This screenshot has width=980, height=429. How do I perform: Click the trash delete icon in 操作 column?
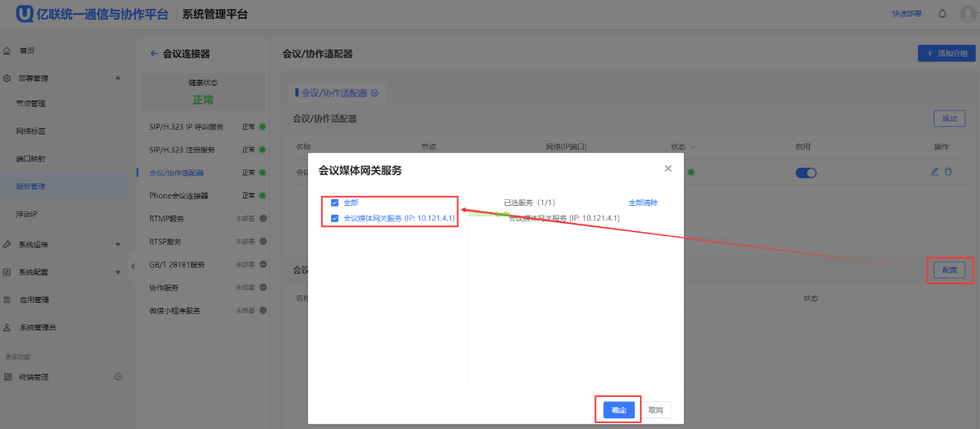click(x=948, y=172)
